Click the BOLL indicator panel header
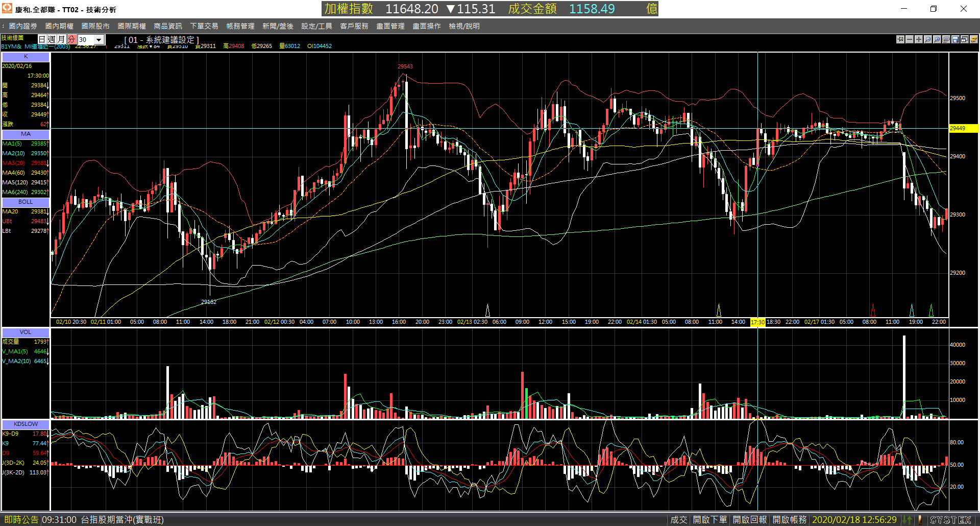Viewport: 980px width, 526px height. click(26, 202)
